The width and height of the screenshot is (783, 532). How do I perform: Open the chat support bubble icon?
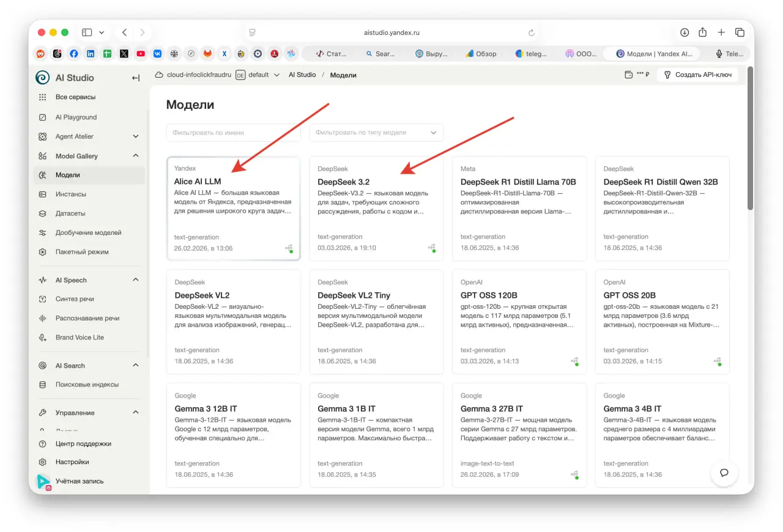pos(724,473)
